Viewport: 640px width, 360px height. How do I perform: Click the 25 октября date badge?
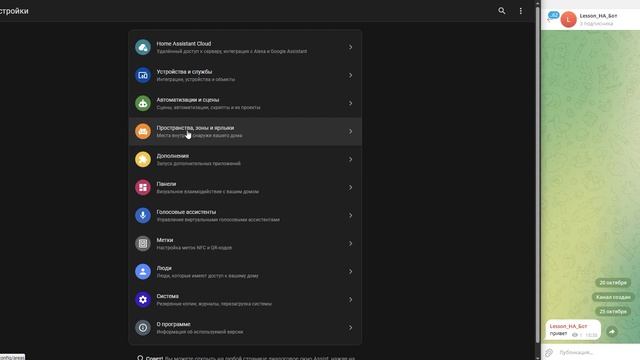coord(613,311)
